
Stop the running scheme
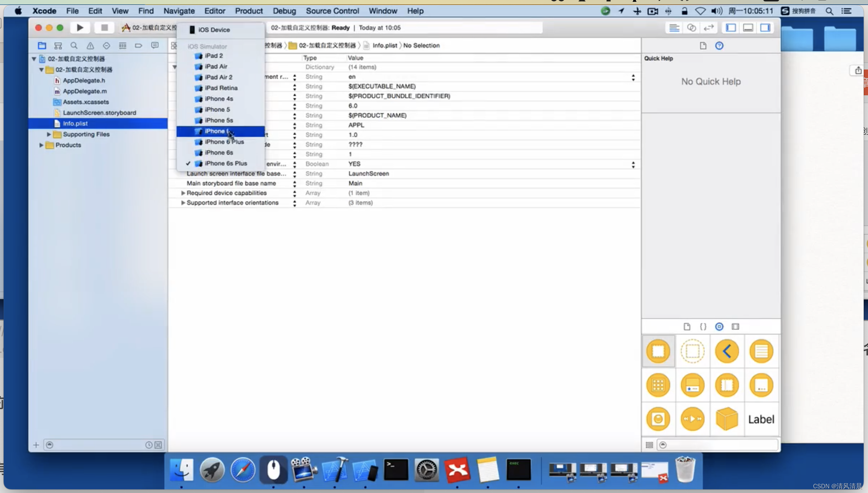click(104, 28)
